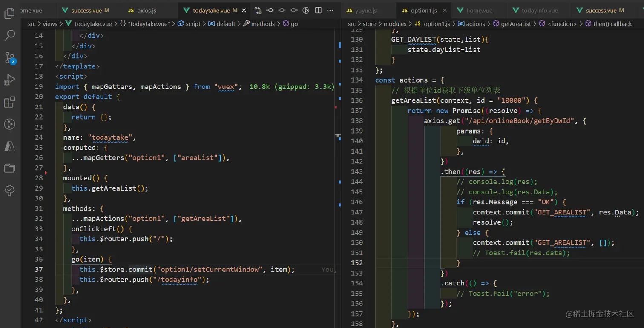Click the 'views' folder in the breadcrumb
This screenshot has width=644, height=328.
[49, 24]
